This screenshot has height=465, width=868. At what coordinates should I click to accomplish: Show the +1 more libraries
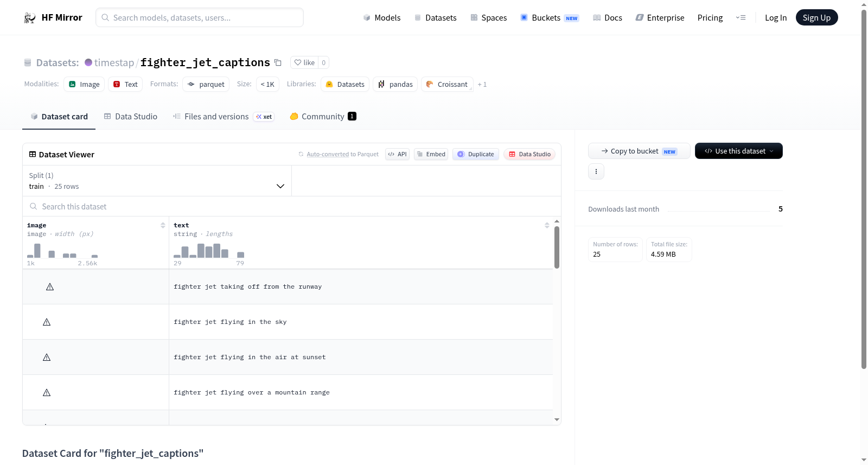(482, 85)
